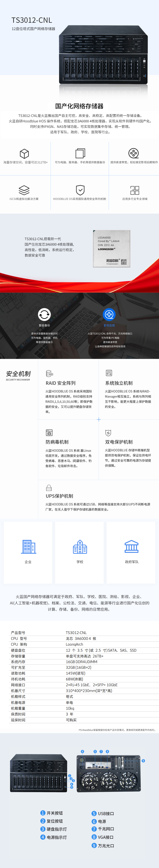159x868 pixels.
Task: Click the 32GB(16GB×2) expandable value
Action: (78, 667)
